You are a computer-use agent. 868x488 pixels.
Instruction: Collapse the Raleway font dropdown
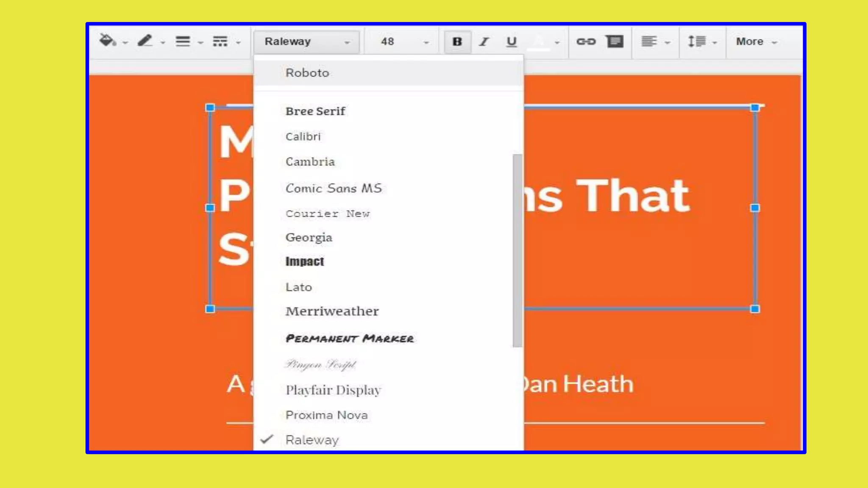(307, 42)
